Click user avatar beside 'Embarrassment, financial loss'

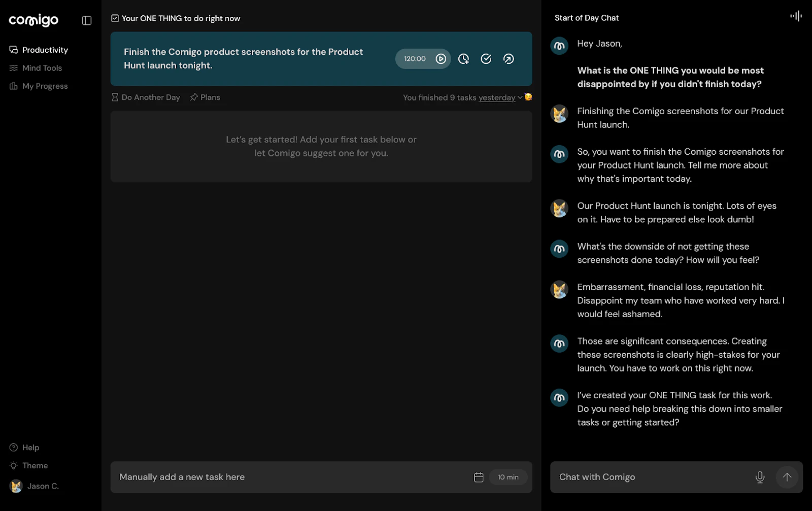[559, 290]
